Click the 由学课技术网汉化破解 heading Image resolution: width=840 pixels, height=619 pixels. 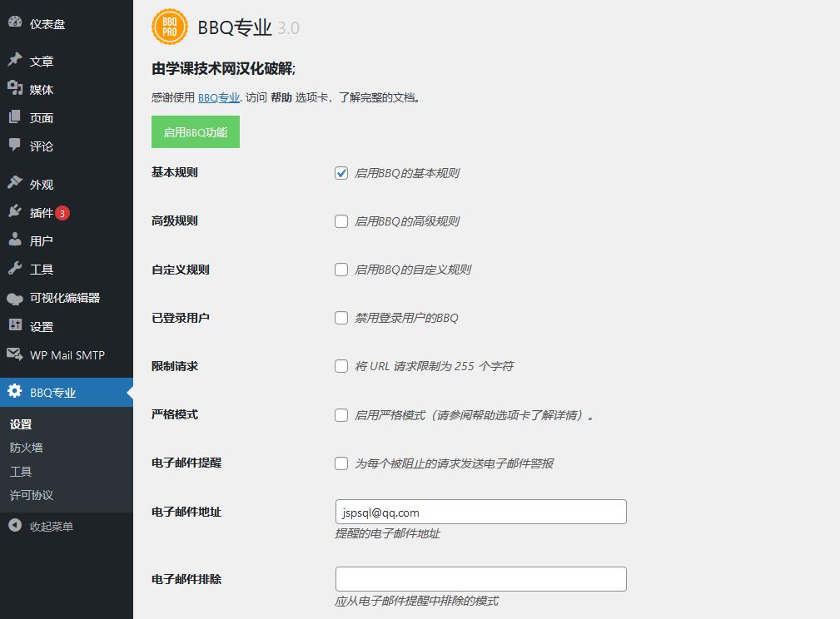[223, 68]
